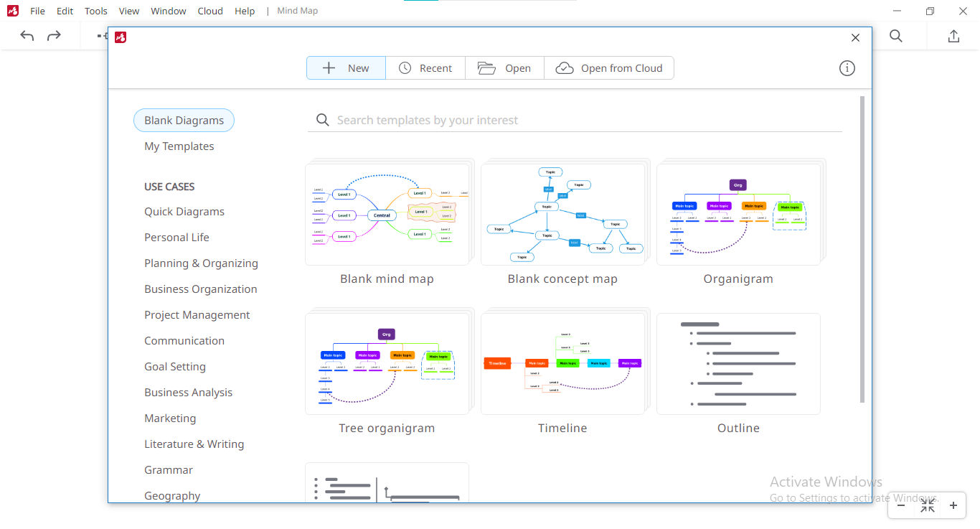This screenshot has height=529, width=980.
Task: Select the New tab
Action: [346, 68]
